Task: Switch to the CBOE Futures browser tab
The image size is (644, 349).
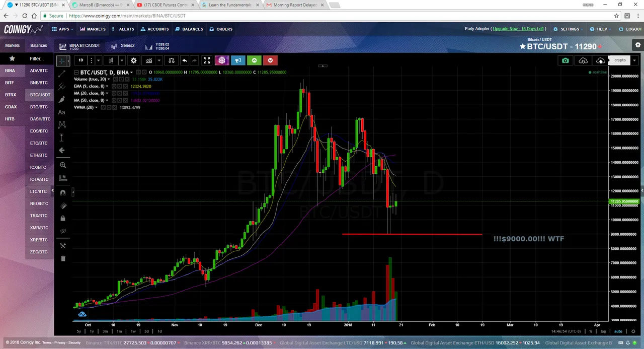Action: point(164,5)
